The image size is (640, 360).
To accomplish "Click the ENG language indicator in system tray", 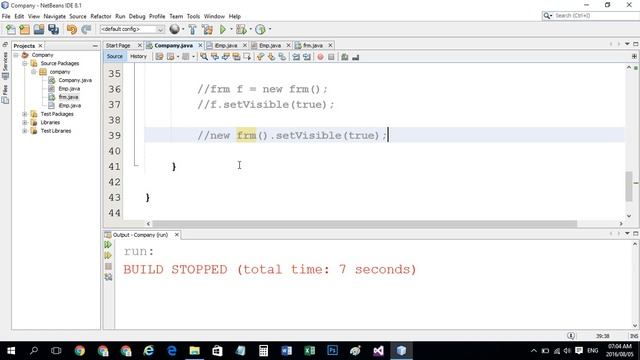I will 593,351.
